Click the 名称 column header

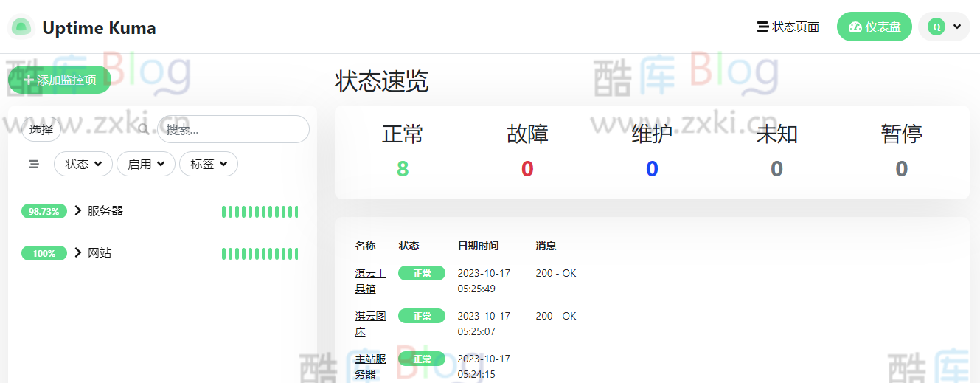coord(365,246)
